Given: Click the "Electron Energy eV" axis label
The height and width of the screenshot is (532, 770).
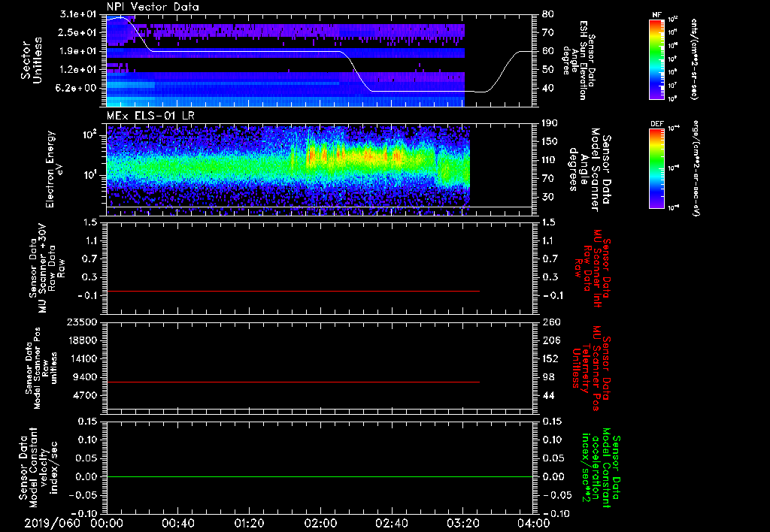Looking at the screenshot, I should pos(56,169).
